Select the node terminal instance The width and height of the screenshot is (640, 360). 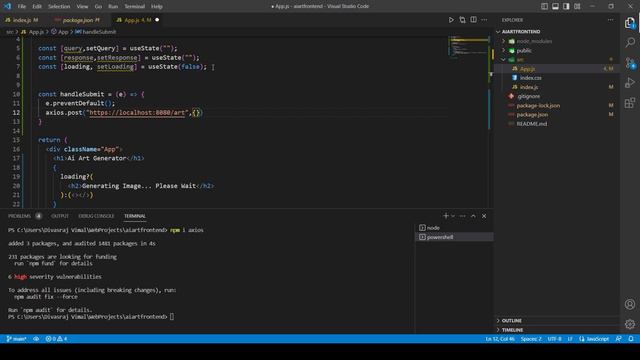(454, 228)
